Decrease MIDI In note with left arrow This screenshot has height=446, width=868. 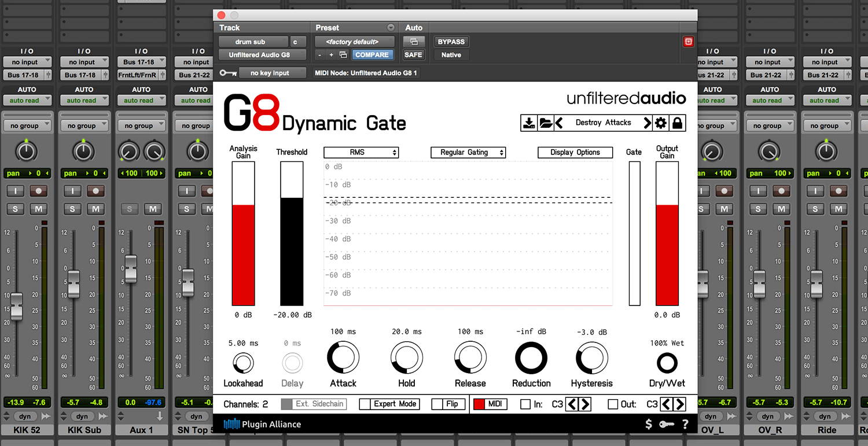572,404
